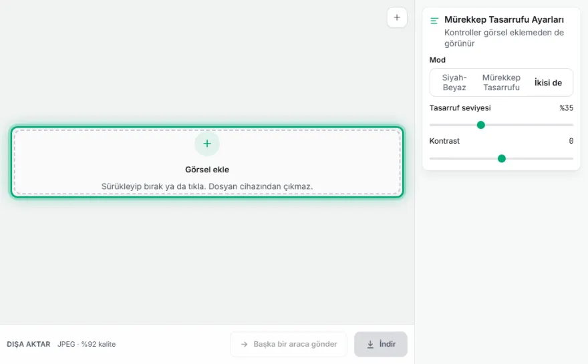The height and width of the screenshot is (364, 588).
Task: Select the Siyah-Beyaz mode
Action: click(x=454, y=82)
